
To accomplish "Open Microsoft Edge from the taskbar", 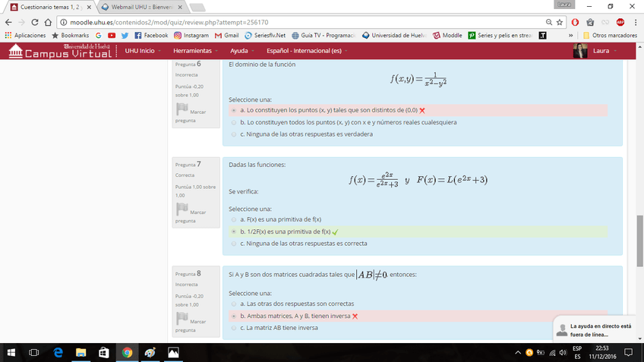I will [58, 352].
